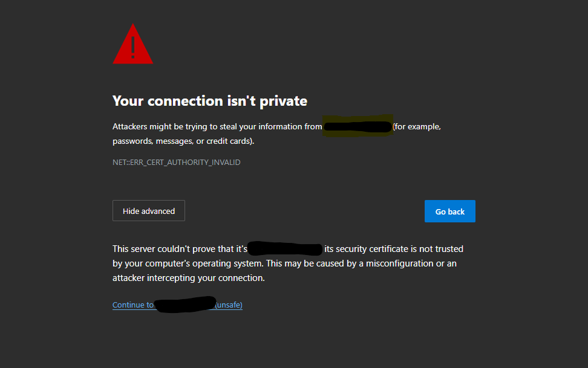
Task: Follow the Continue to (unsafe) link
Action: (x=177, y=305)
